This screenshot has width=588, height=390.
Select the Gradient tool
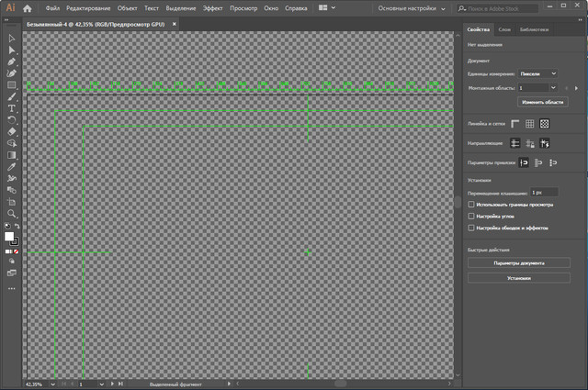click(x=11, y=155)
